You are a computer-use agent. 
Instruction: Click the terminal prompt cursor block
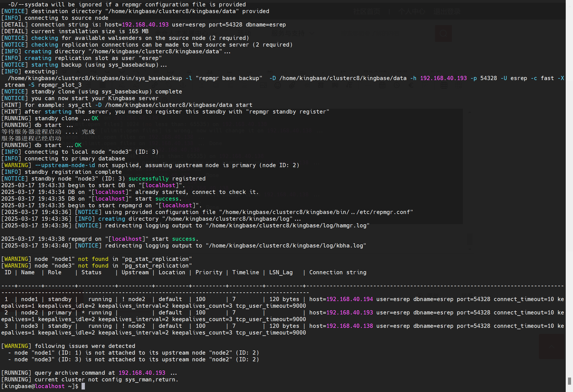click(x=83, y=386)
